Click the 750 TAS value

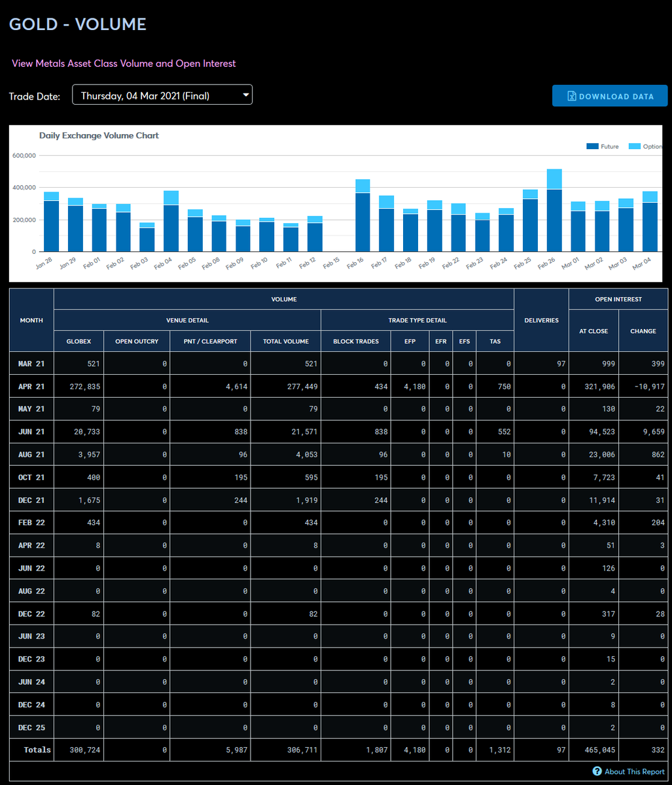504,387
